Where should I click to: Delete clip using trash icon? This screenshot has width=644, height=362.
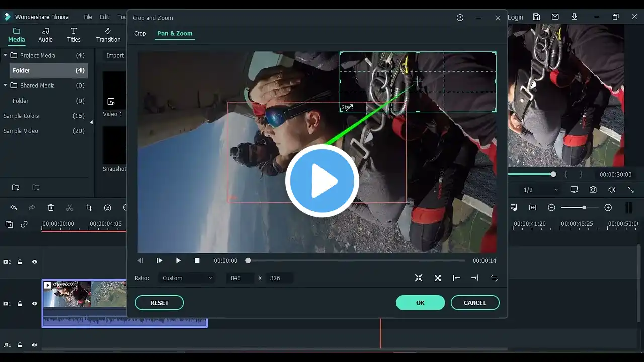point(51,208)
